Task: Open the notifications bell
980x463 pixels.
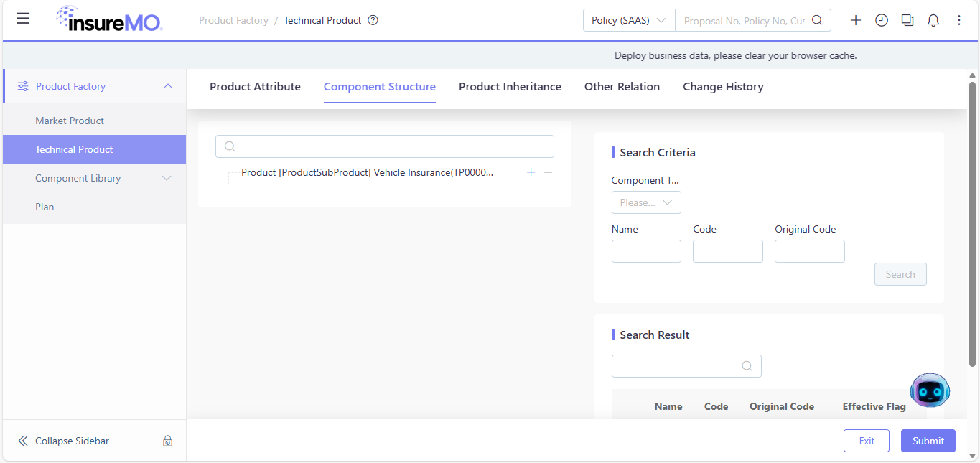Action: [x=933, y=20]
